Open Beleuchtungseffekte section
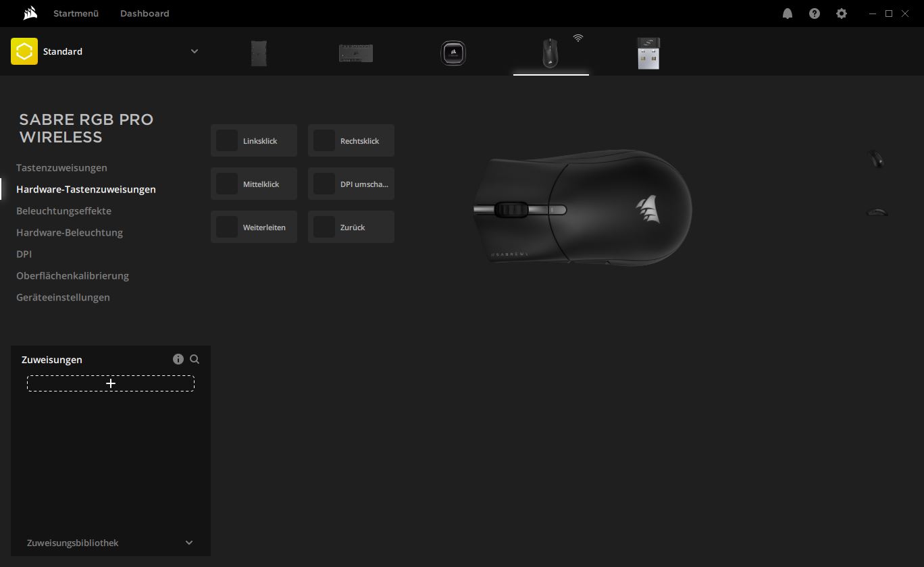The image size is (924, 567). pyautogui.click(x=63, y=211)
